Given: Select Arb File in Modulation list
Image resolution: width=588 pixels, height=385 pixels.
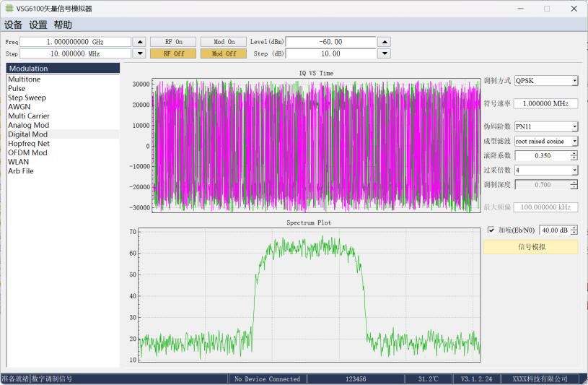Looking at the screenshot, I should [63, 171].
